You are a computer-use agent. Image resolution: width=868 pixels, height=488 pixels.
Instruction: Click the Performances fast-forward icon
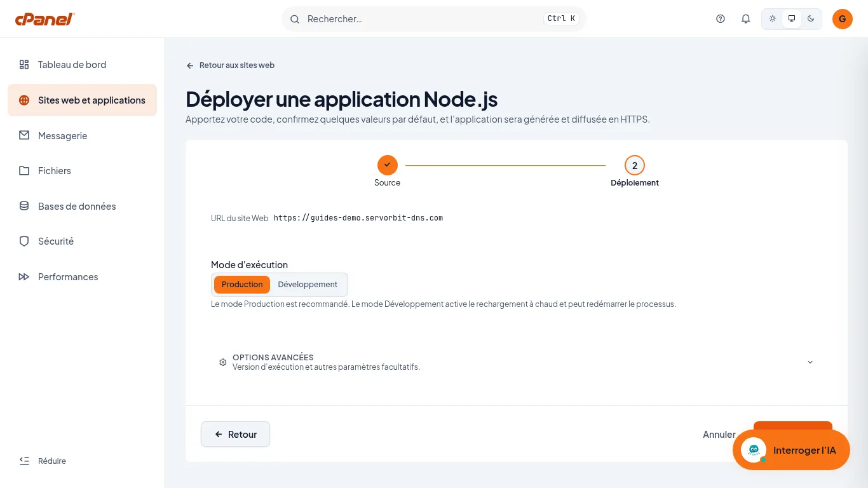[x=24, y=277]
